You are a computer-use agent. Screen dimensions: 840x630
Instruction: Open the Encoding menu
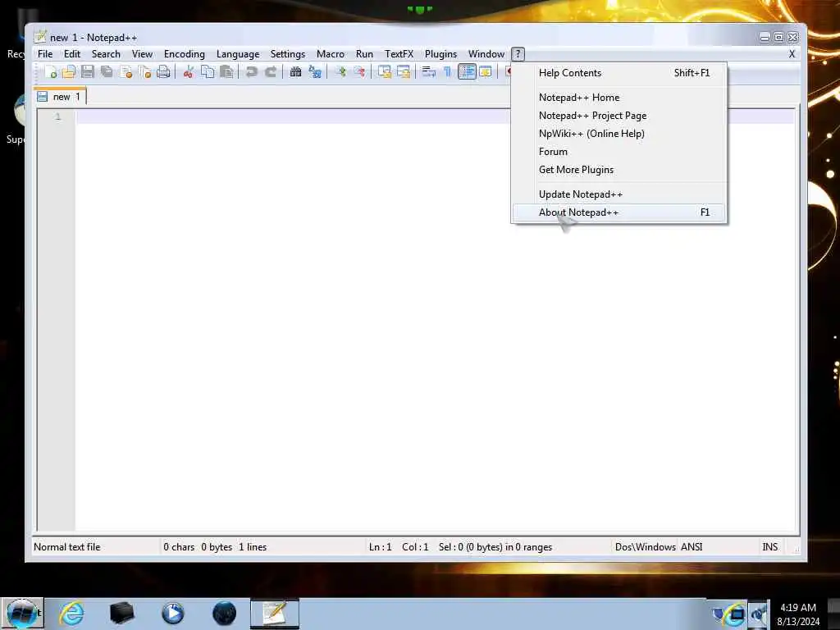click(185, 54)
